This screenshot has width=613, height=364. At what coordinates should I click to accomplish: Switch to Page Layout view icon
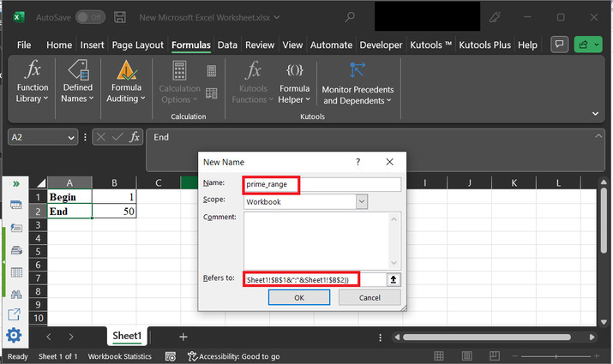coord(466,355)
